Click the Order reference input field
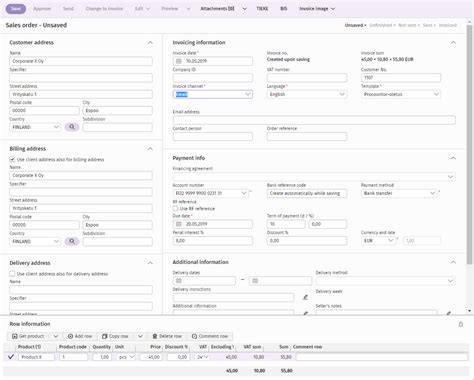This screenshot has width=474, height=380. click(x=307, y=136)
